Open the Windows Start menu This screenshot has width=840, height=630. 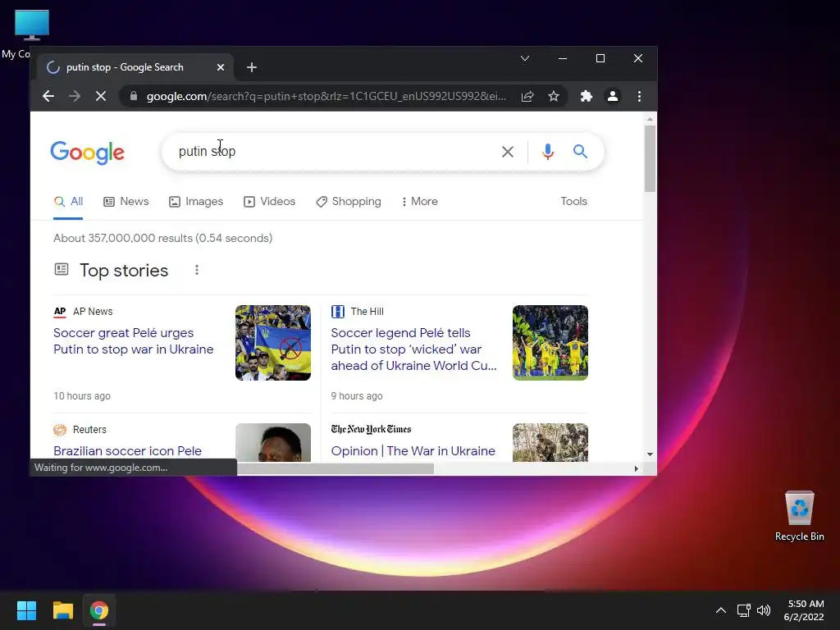point(26,610)
